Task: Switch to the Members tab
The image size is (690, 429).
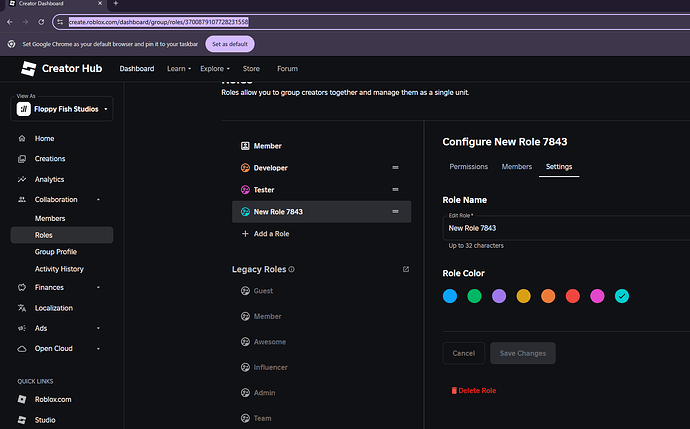Action: [x=517, y=167]
